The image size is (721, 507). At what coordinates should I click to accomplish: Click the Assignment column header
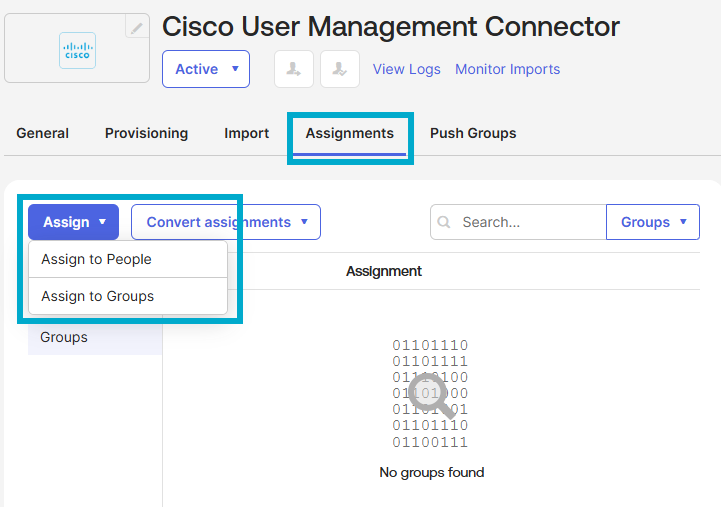383,271
